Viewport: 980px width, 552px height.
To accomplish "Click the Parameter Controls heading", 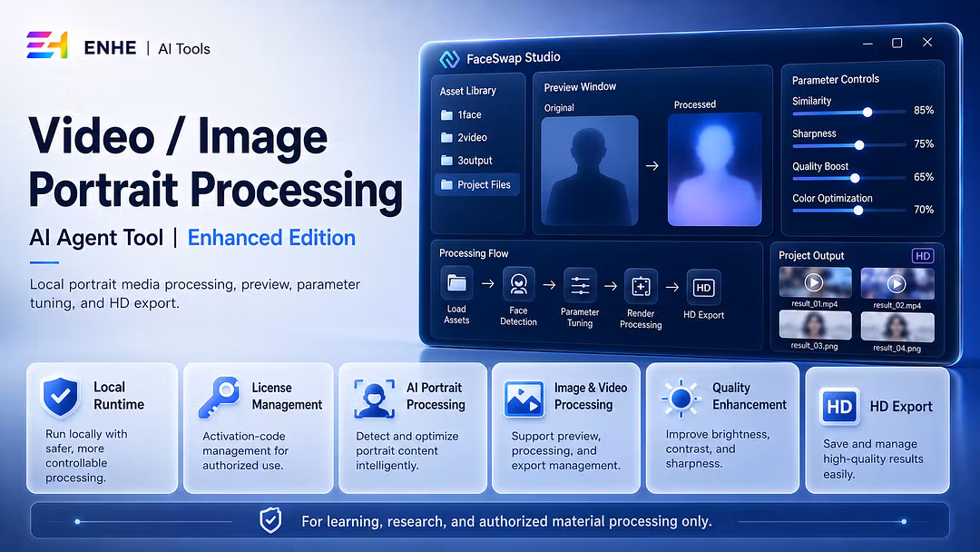I will click(x=835, y=79).
